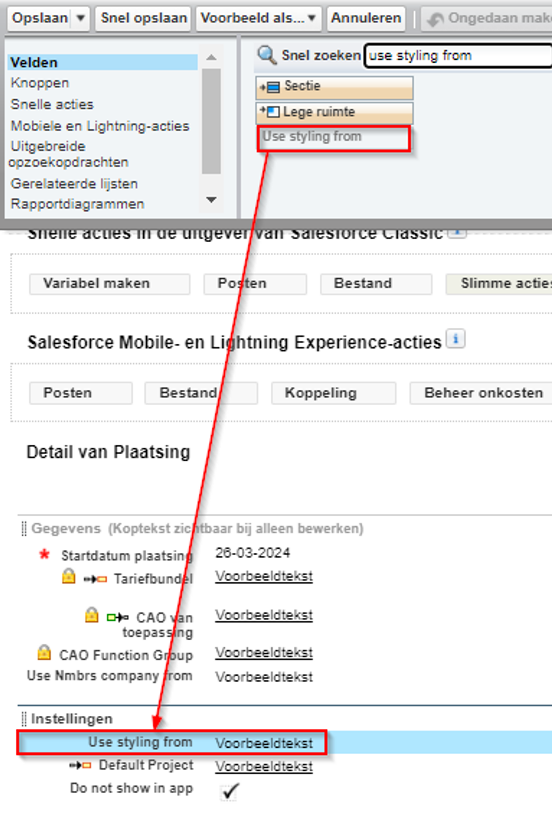Viewport: 552px width, 821px height.
Task: Open the Opslaan dropdown arrow
Action: (81, 18)
